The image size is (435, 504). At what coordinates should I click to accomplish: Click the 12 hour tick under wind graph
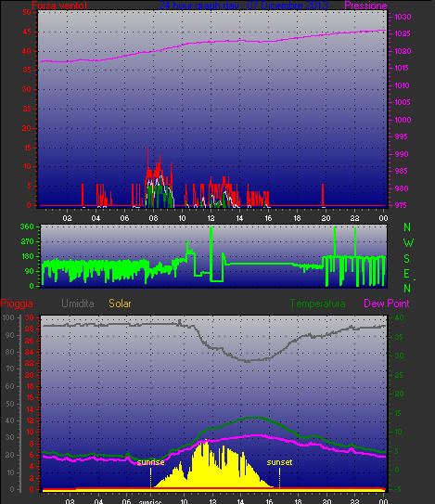point(211,218)
